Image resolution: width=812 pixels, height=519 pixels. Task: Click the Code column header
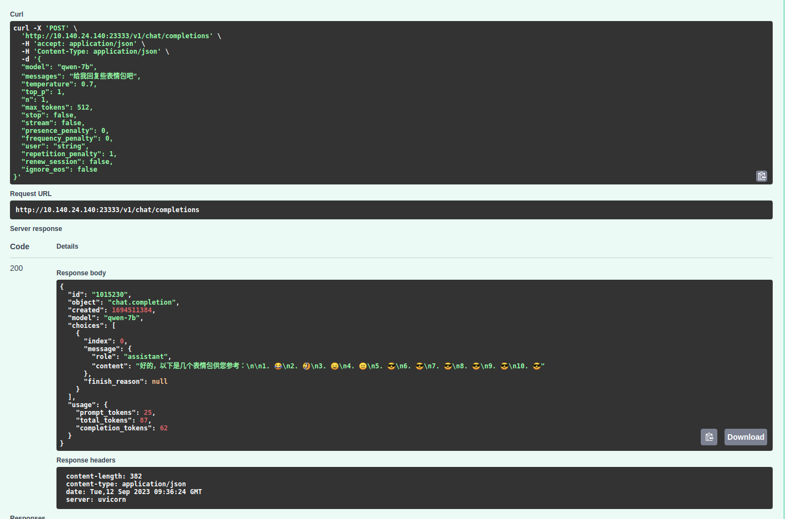(x=19, y=246)
